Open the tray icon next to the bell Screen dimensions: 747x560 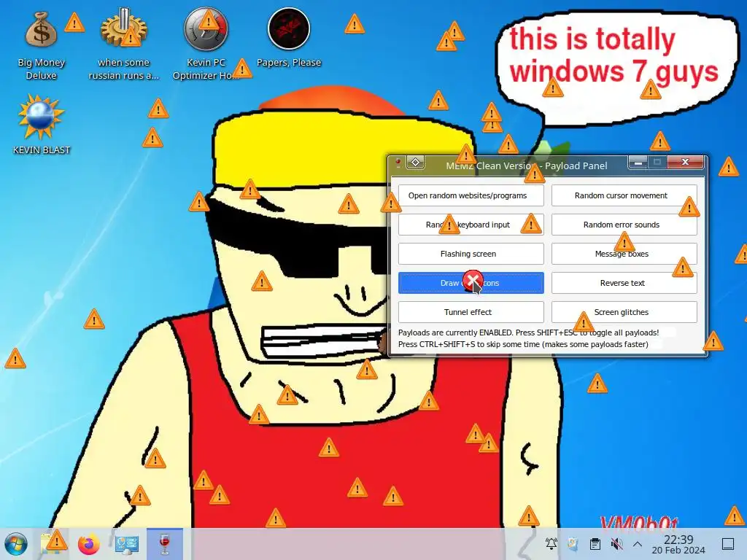coord(573,543)
